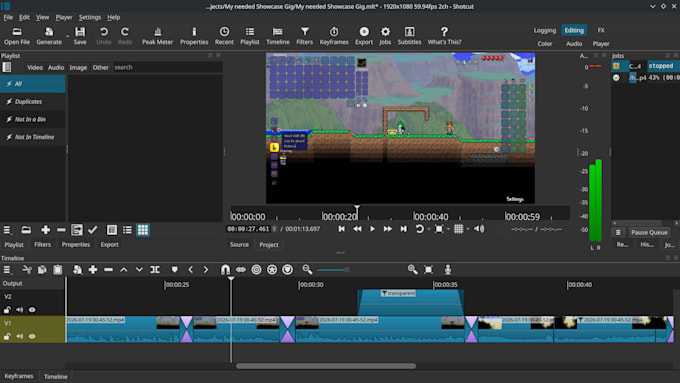Click the playlist Add Files folder icon
The image size is (680, 383).
coord(26,230)
